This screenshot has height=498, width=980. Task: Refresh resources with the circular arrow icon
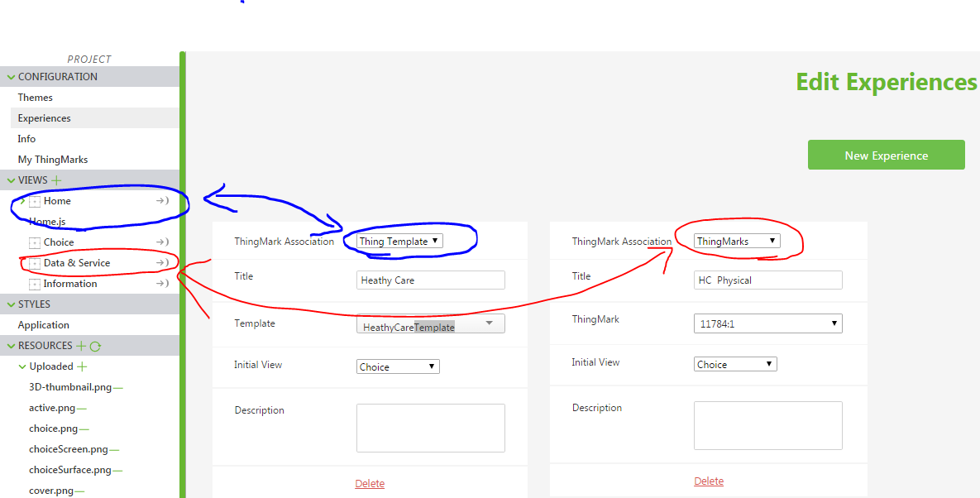96,346
